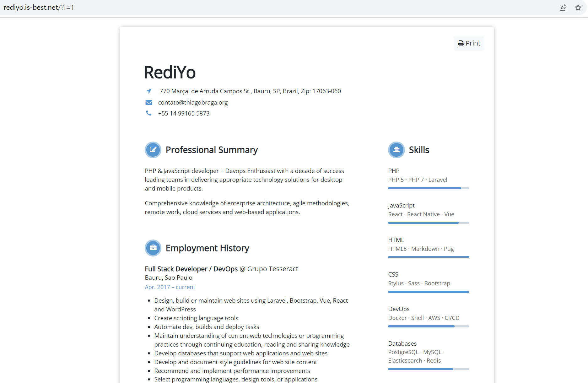Click the envelope icon next to the email
Viewport: 588px width, 383px height.
tap(148, 102)
